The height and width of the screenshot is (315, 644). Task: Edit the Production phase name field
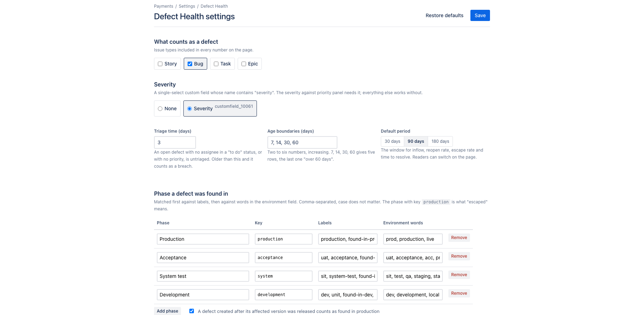click(x=203, y=239)
